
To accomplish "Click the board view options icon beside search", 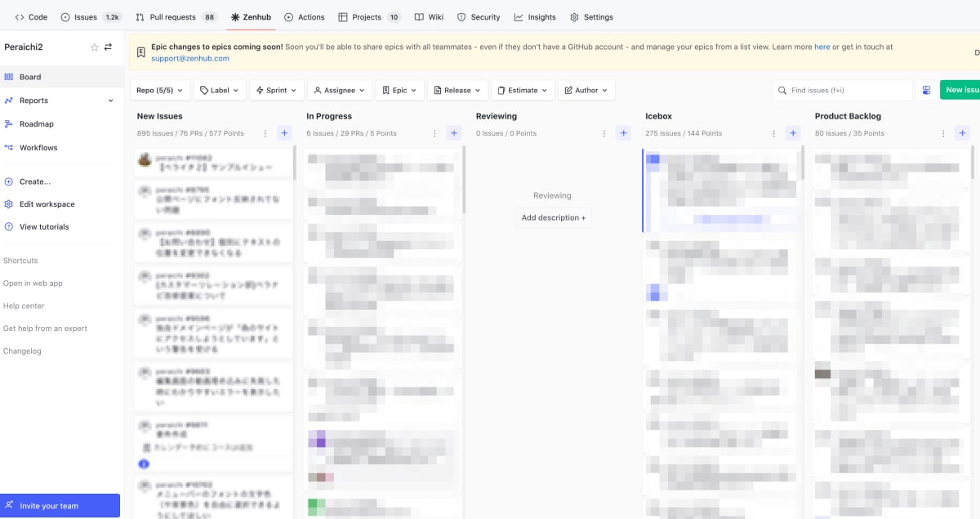I will click(926, 91).
